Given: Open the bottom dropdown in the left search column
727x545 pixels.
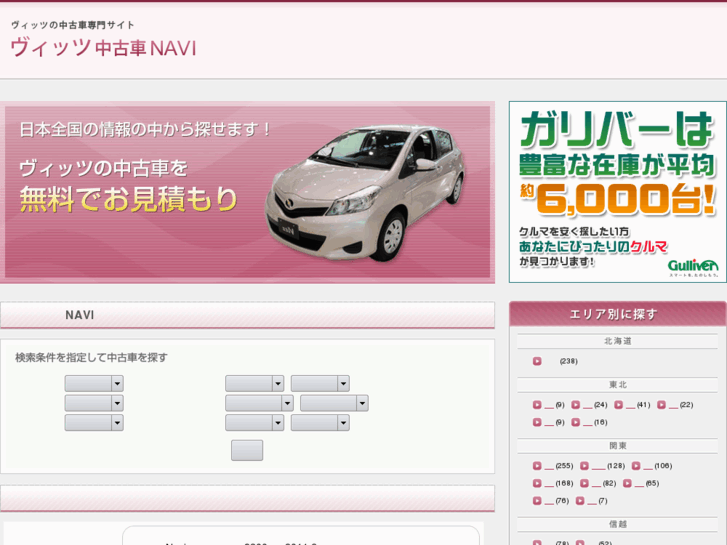Looking at the screenshot, I should click(x=94, y=423).
